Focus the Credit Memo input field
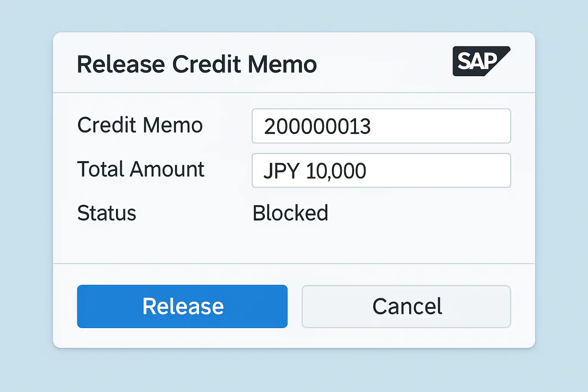This screenshot has width=588, height=392. [381, 126]
